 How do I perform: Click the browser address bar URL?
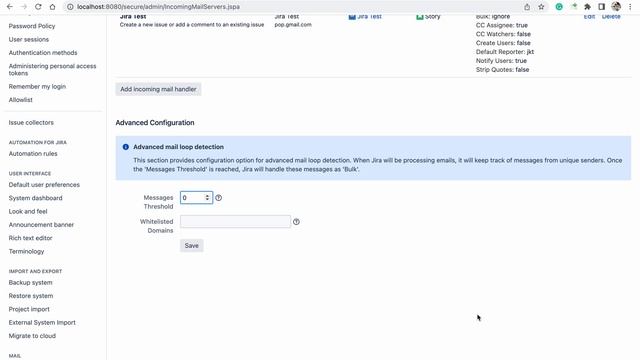[158, 7]
